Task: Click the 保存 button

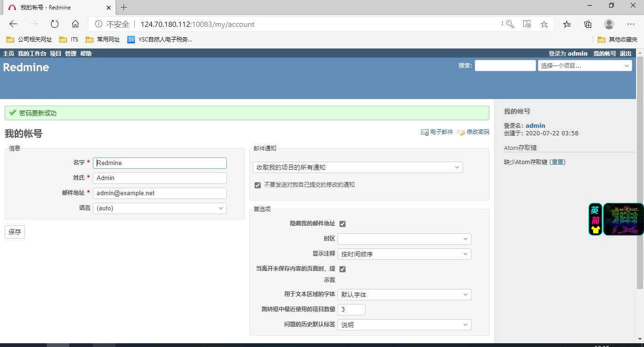Action: [x=15, y=232]
